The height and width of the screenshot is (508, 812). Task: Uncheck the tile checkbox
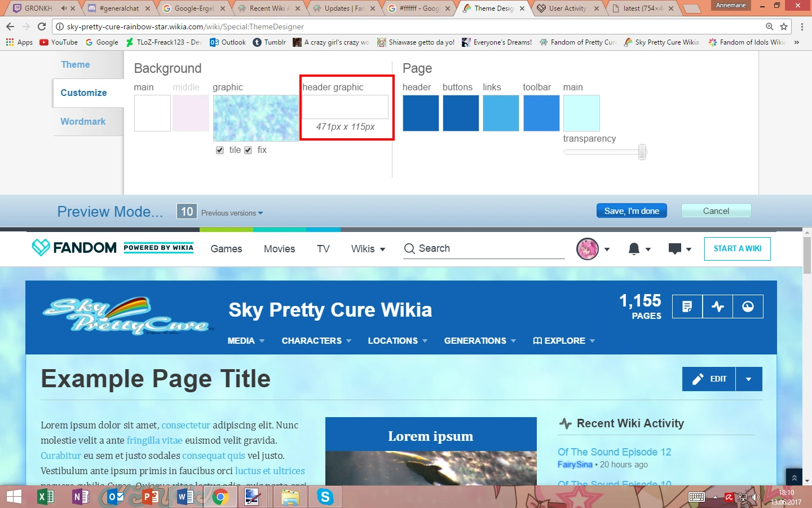click(x=220, y=150)
